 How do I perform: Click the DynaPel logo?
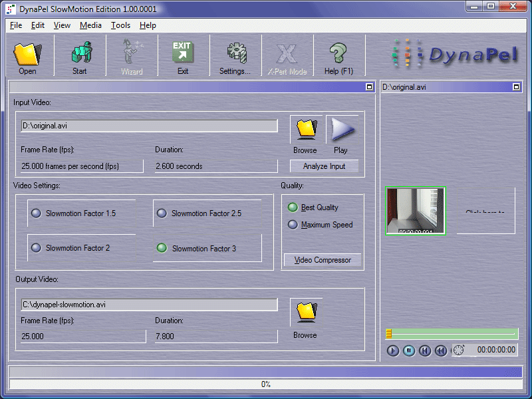point(455,55)
